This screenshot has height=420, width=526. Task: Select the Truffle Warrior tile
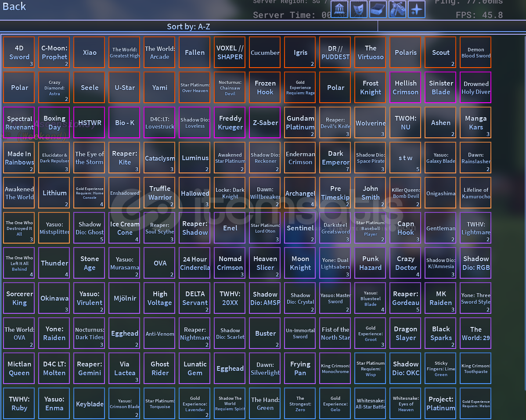159,193
